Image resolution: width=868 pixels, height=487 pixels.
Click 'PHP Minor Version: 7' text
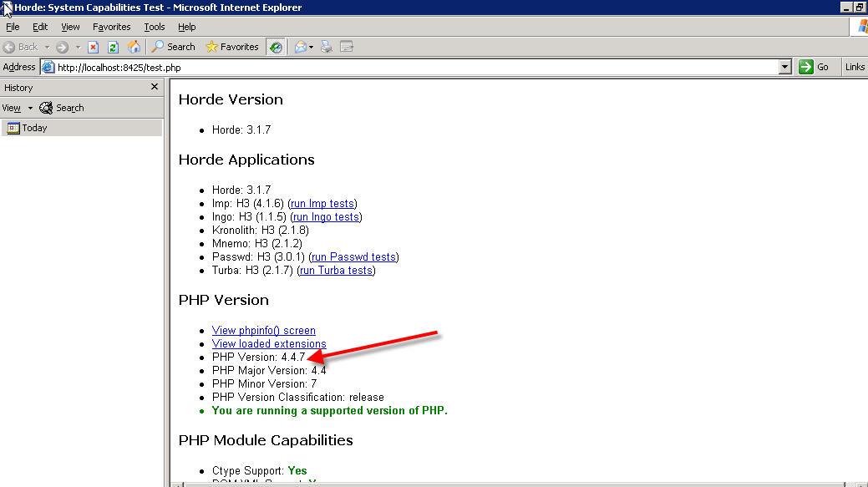265,383
